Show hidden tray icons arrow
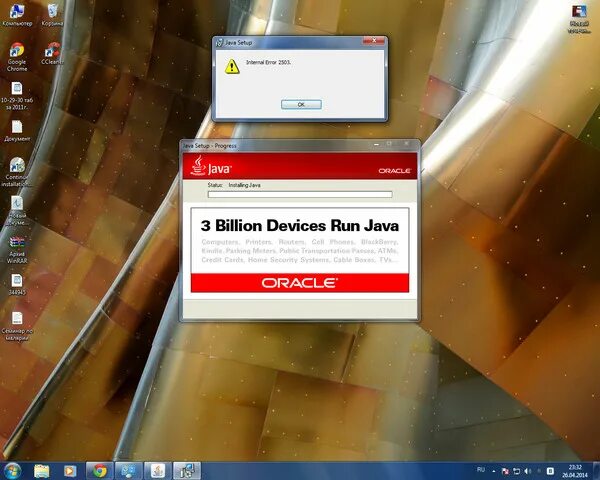600x480 pixels. click(x=494, y=471)
